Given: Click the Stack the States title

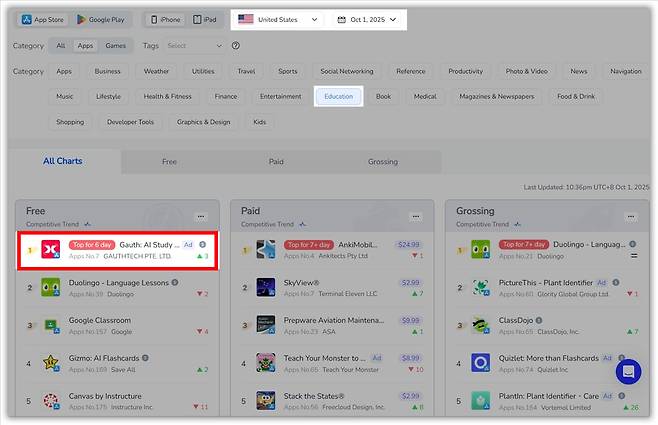Looking at the screenshot, I should tap(314, 396).
